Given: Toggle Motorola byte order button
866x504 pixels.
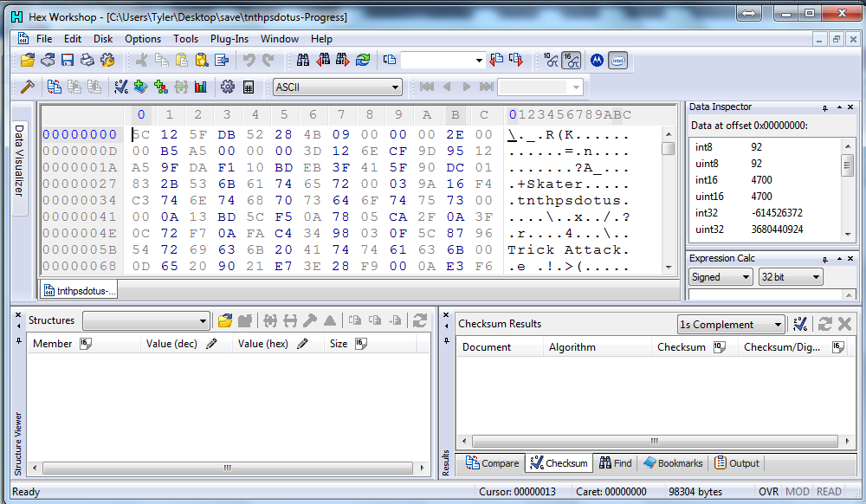Looking at the screenshot, I should (597, 60).
